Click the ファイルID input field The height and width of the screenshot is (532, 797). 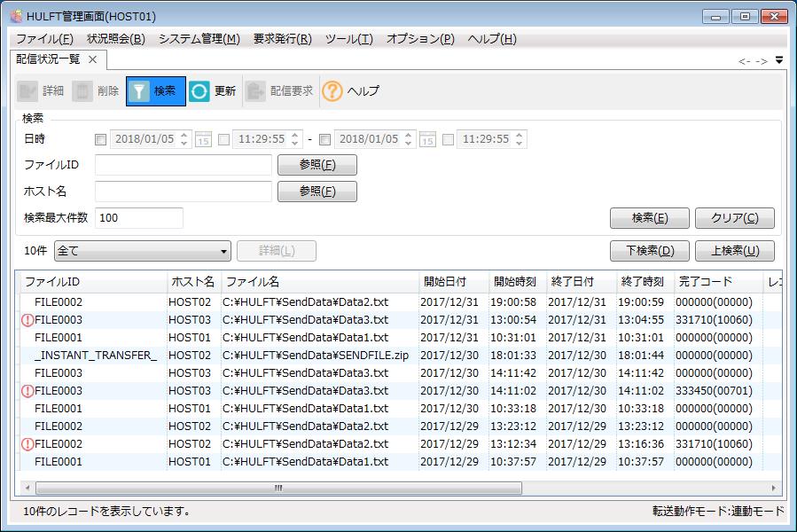(184, 165)
